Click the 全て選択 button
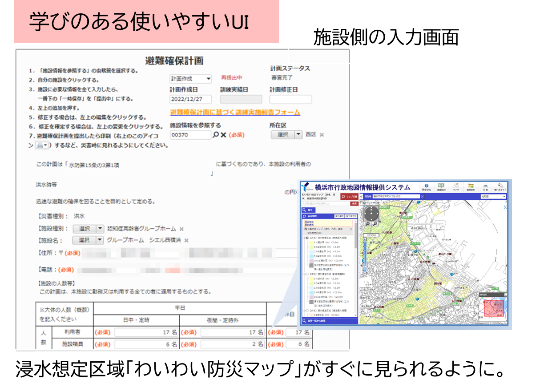The width and height of the screenshot is (552, 392). [339, 216]
